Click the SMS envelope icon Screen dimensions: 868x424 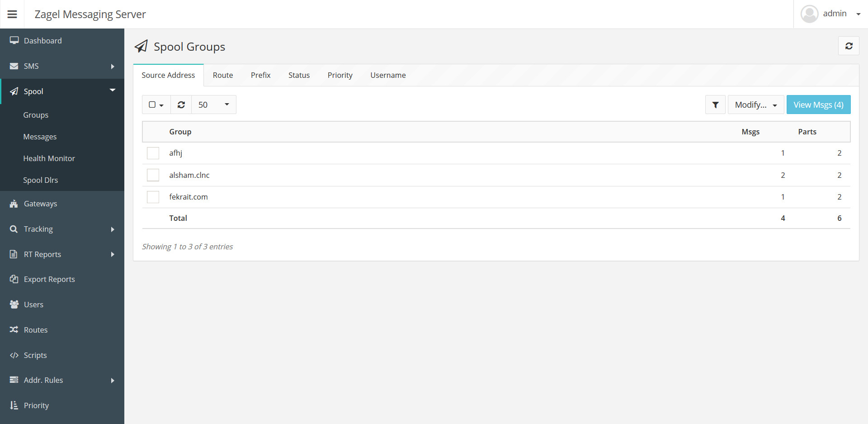(14, 66)
